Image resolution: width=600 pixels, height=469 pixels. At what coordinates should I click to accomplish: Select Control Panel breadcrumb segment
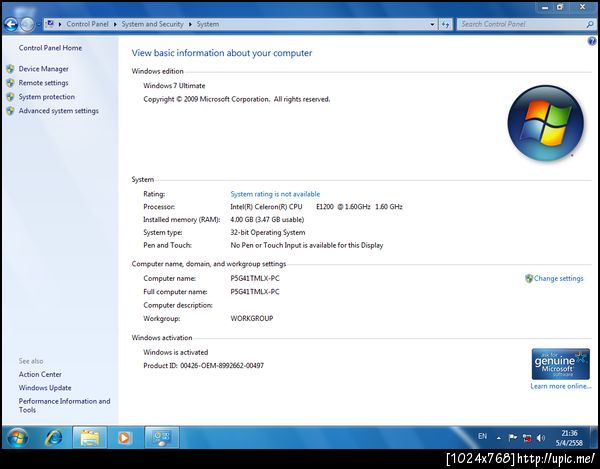87,24
